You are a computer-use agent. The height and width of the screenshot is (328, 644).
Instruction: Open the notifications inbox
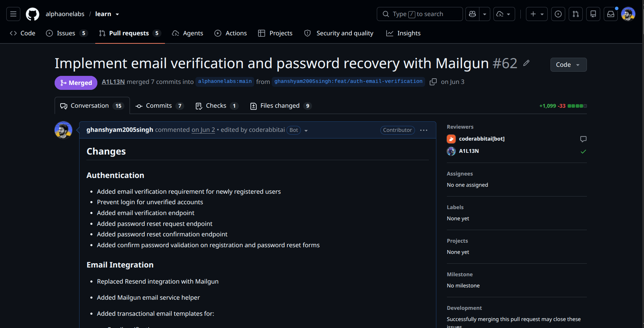coord(611,14)
